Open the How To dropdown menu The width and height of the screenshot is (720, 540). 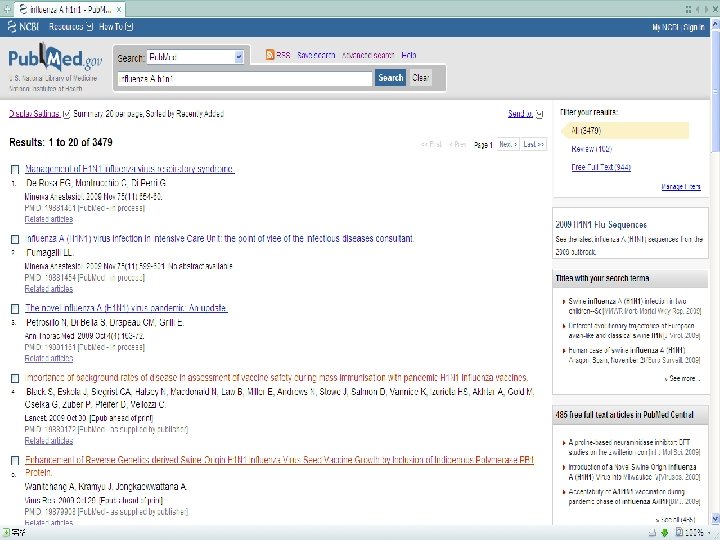(116, 27)
